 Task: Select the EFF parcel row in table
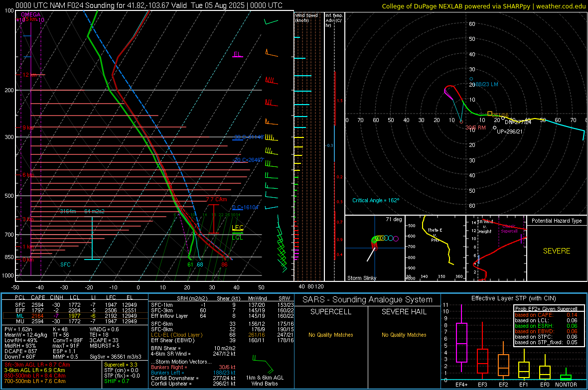[75, 310]
